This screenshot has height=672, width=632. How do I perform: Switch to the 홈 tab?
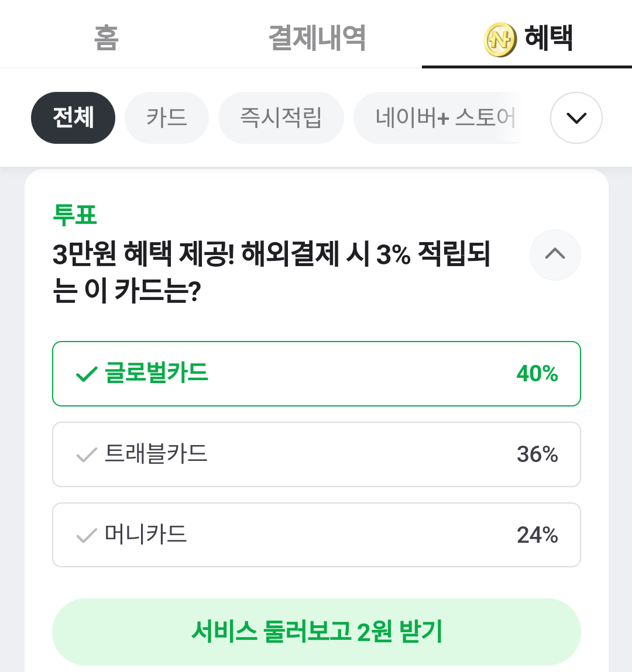[x=107, y=39]
